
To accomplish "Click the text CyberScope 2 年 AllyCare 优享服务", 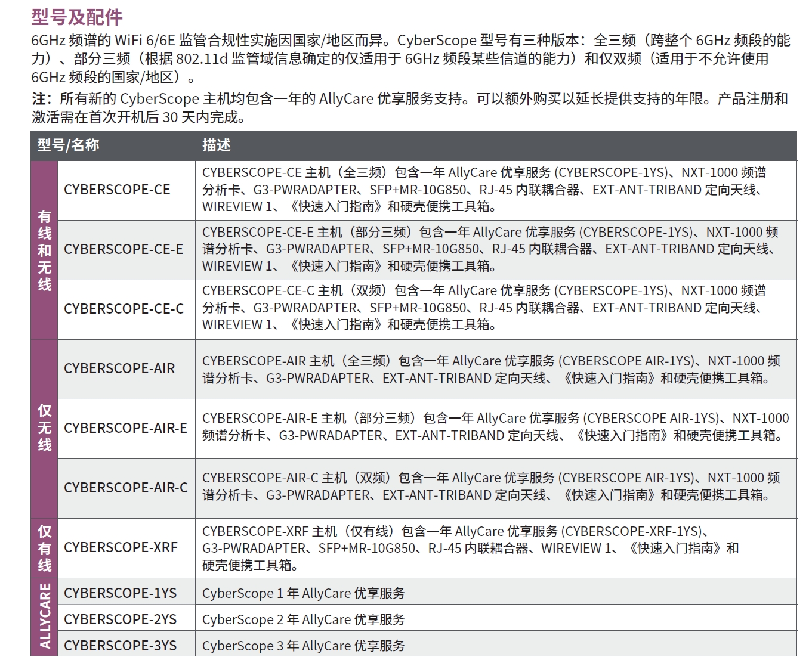I will click(304, 619).
